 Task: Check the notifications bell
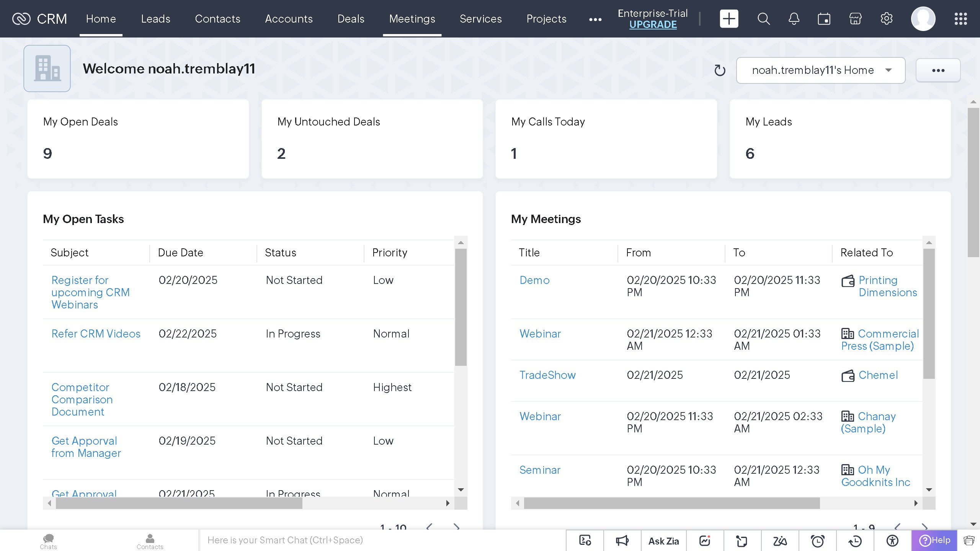[794, 18]
